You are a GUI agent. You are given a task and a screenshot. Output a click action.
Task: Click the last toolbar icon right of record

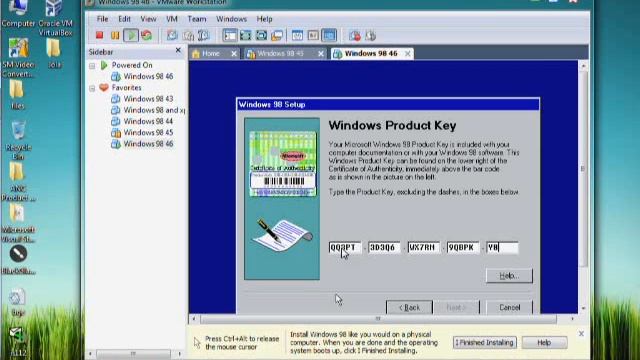[x=371, y=35]
